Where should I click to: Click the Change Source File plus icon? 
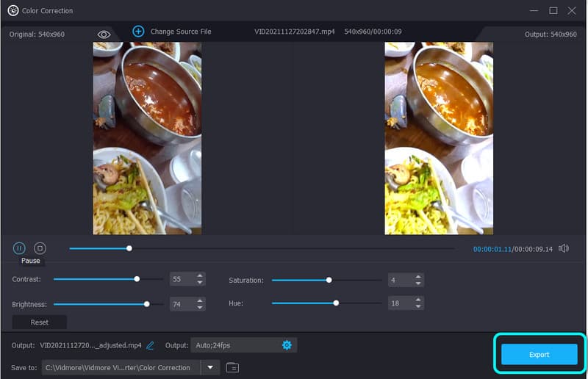[138, 32]
